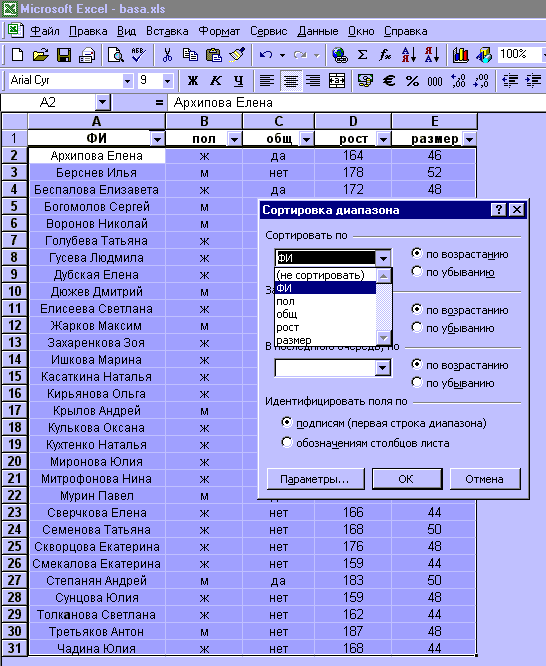
Task: Copy selection with Copy icon
Action: pos(190,55)
